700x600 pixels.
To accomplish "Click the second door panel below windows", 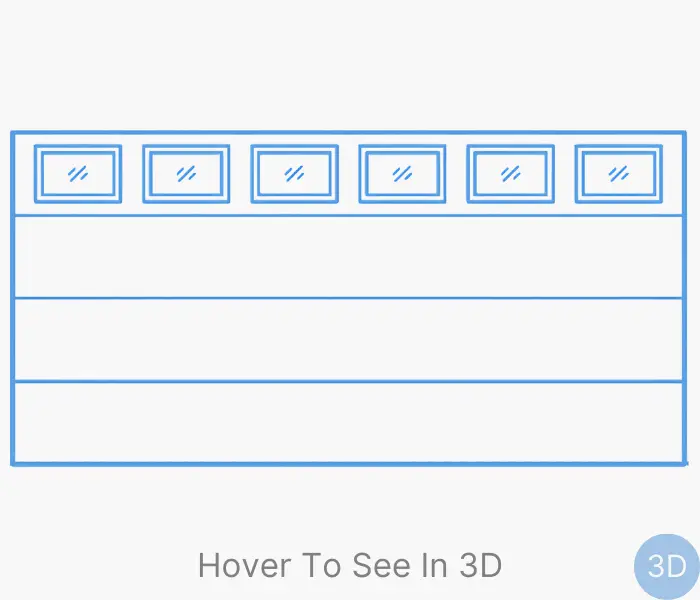I will pyautogui.click(x=349, y=257).
